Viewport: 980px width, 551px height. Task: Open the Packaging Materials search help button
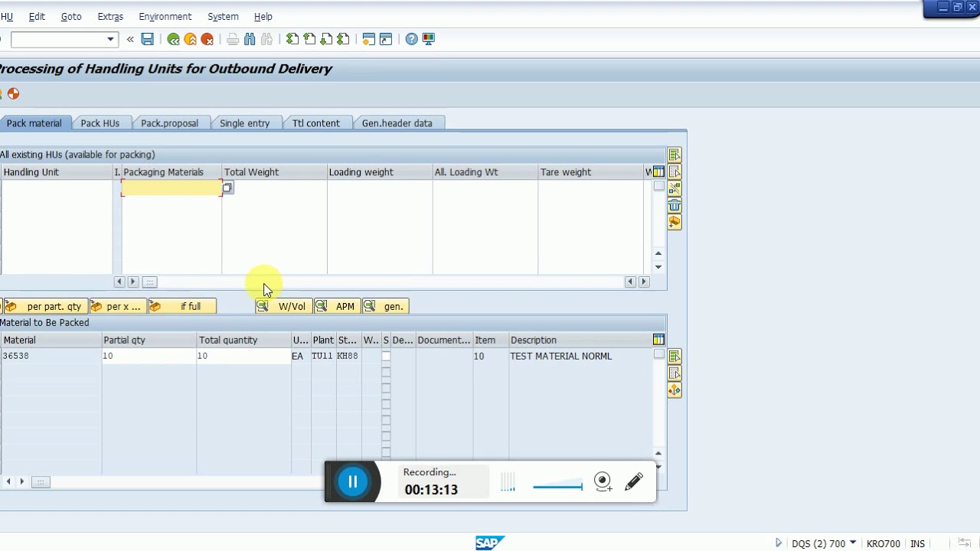pos(227,187)
